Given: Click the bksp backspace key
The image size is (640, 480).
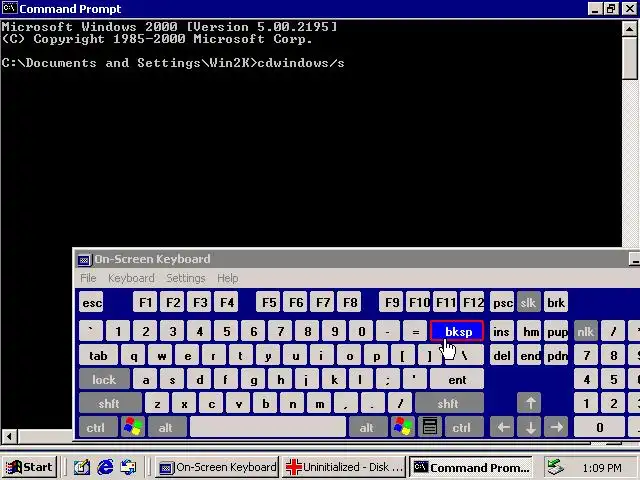Looking at the screenshot, I should click(457, 331).
